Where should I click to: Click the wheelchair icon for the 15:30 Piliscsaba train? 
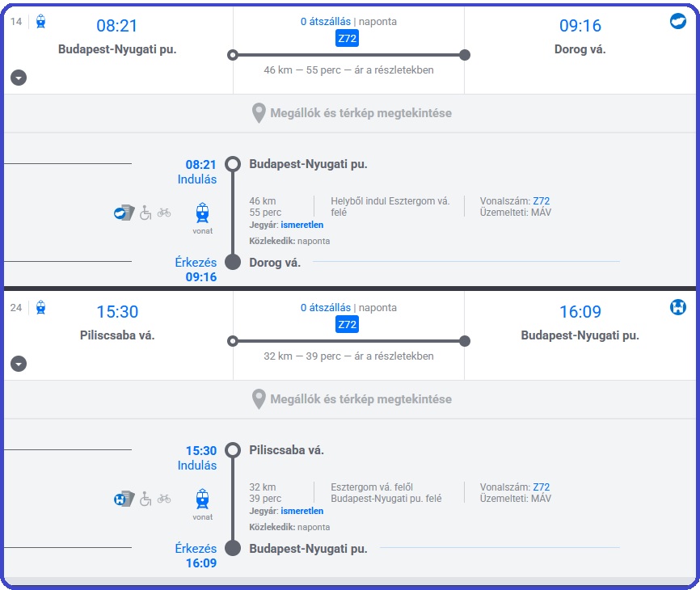tap(145, 499)
